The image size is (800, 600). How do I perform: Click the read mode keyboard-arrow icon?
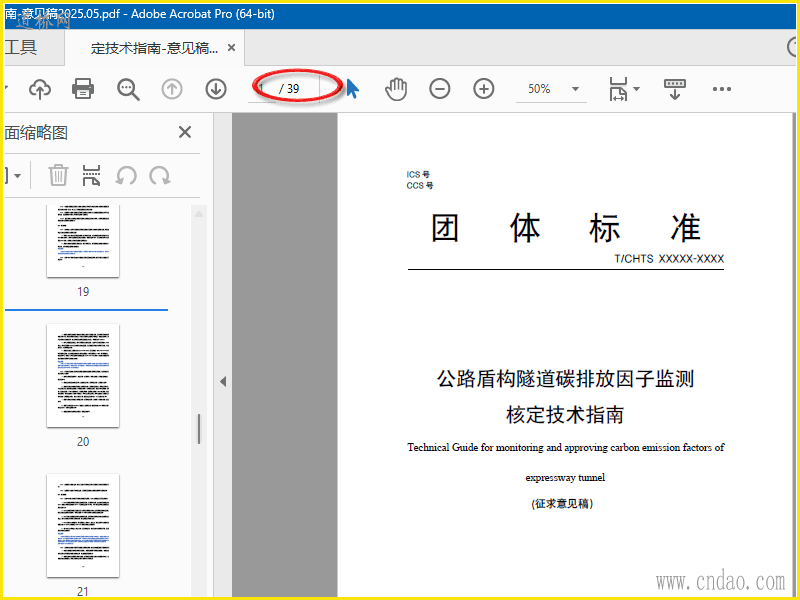click(x=674, y=89)
